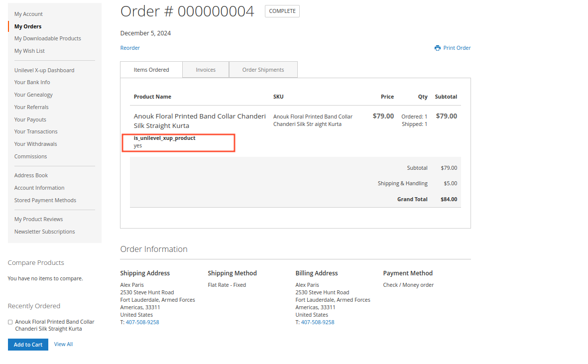Go to Your Withdrawals page

(35, 144)
